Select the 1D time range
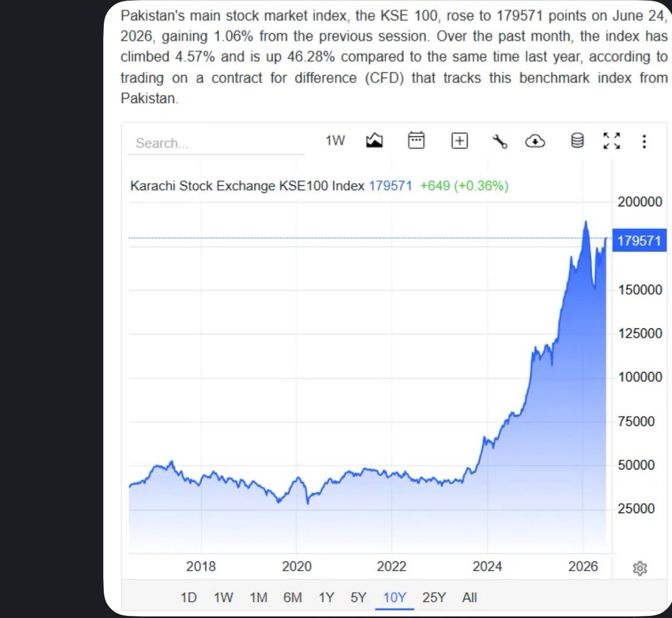This screenshot has height=618, width=672. tap(188, 598)
